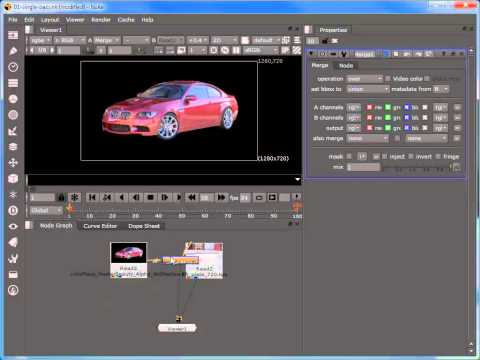This screenshot has width=480, height=360.
Task: Enable the mask fringe checkbox
Action: (x=438, y=156)
